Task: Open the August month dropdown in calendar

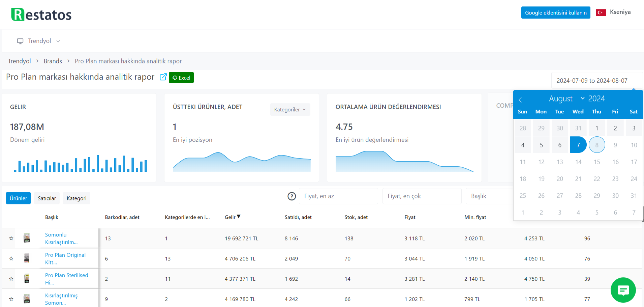Action: tap(566, 99)
